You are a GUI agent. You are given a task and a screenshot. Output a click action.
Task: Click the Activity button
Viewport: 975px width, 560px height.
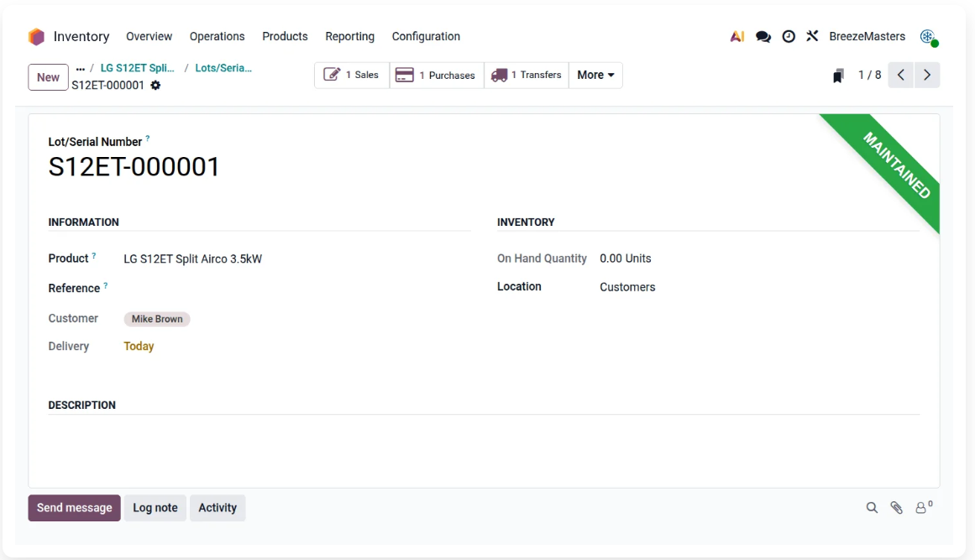coord(218,508)
